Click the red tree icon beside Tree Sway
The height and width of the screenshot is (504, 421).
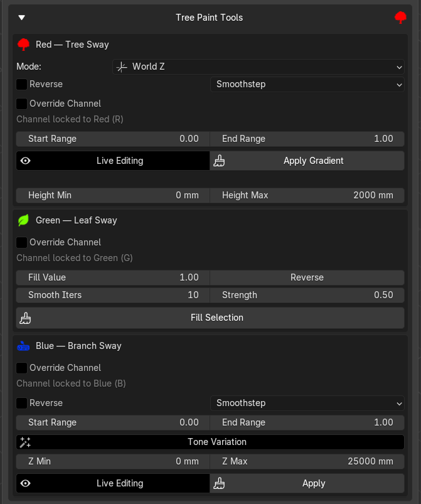tap(24, 45)
